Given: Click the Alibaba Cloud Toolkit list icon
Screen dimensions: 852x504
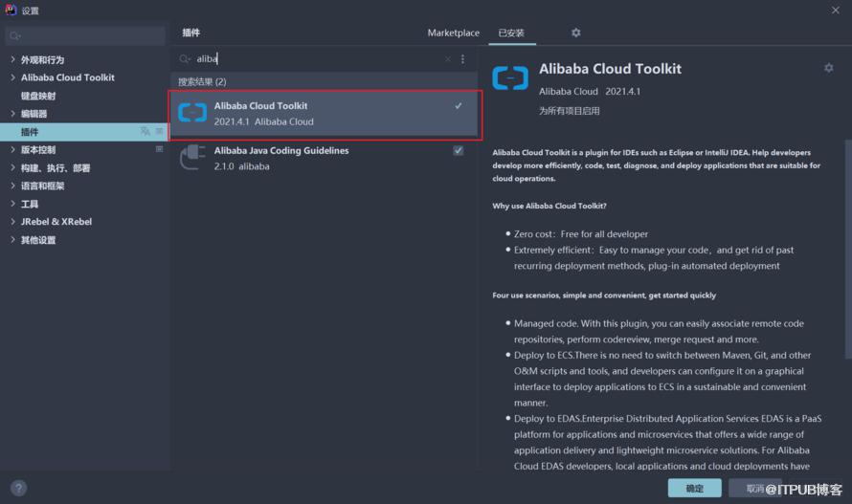Looking at the screenshot, I should (x=192, y=113).
